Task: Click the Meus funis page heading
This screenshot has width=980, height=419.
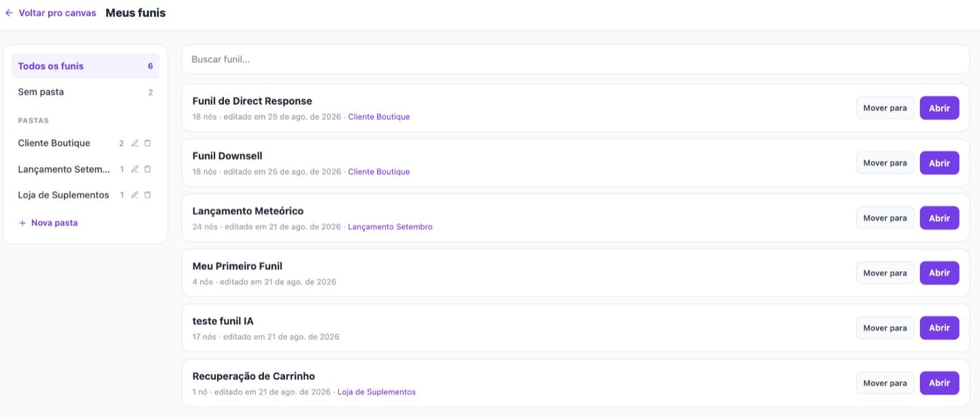Action: coord(135,13)
